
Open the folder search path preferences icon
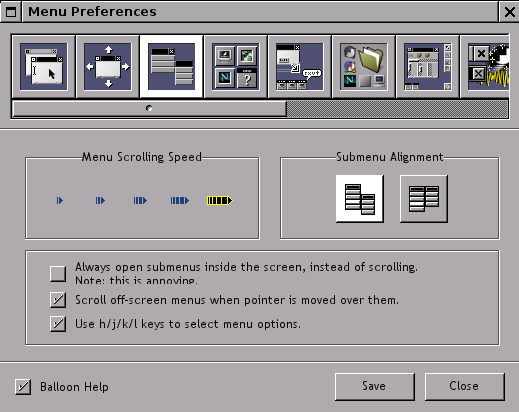click(364, 67)
